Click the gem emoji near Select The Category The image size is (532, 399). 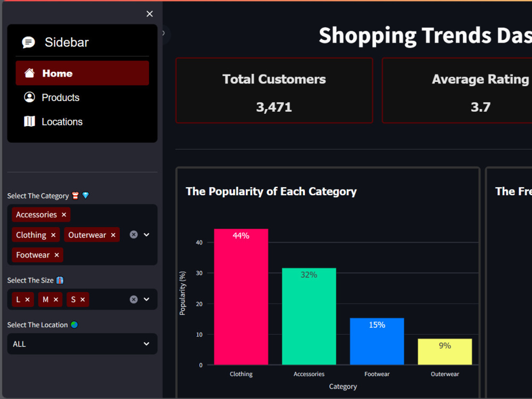pyautogui.click(x=85, y=195)
